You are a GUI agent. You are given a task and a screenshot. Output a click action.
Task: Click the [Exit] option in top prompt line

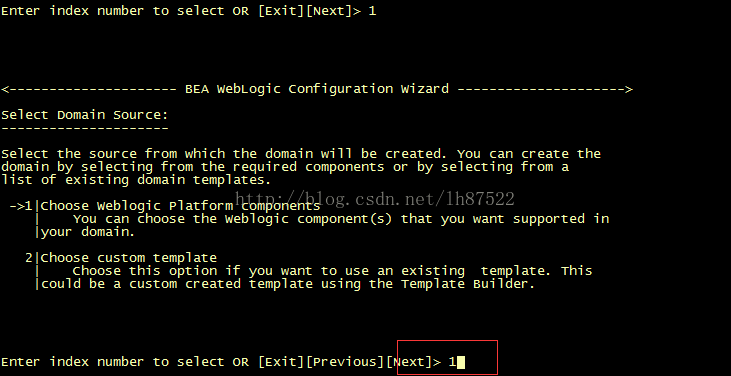[x=282, y=11]
